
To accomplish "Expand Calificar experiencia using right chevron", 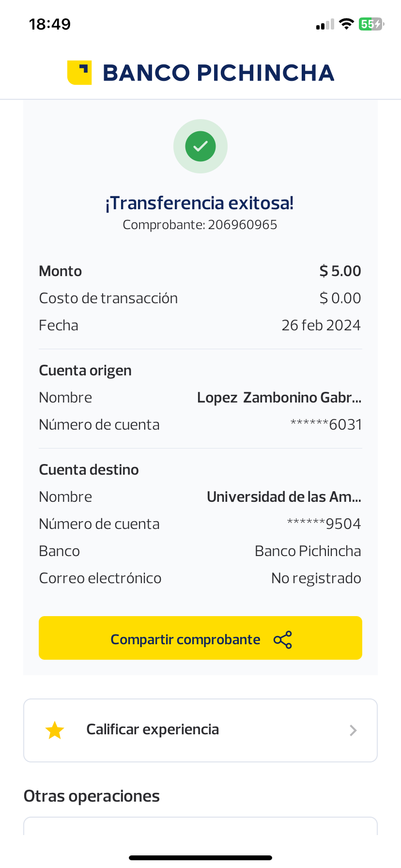I will click(x=353, y=730).
